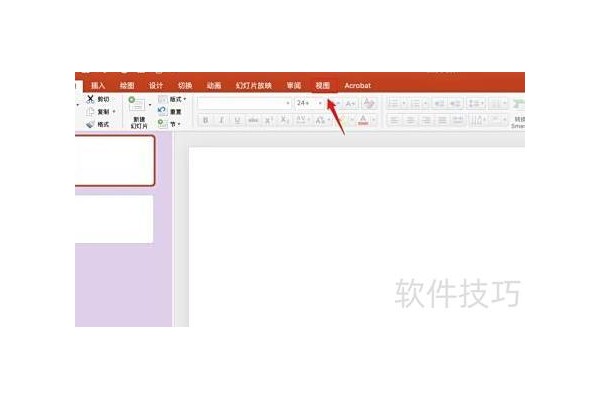
Task: Open the align text vertical menu
Action: pyautogui.click(x=498, y=121)
